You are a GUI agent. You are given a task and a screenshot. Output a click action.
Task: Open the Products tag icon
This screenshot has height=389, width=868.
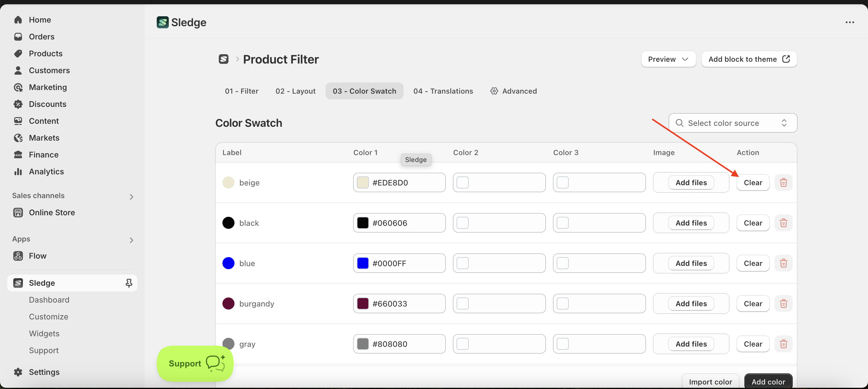tap(18, 54)
